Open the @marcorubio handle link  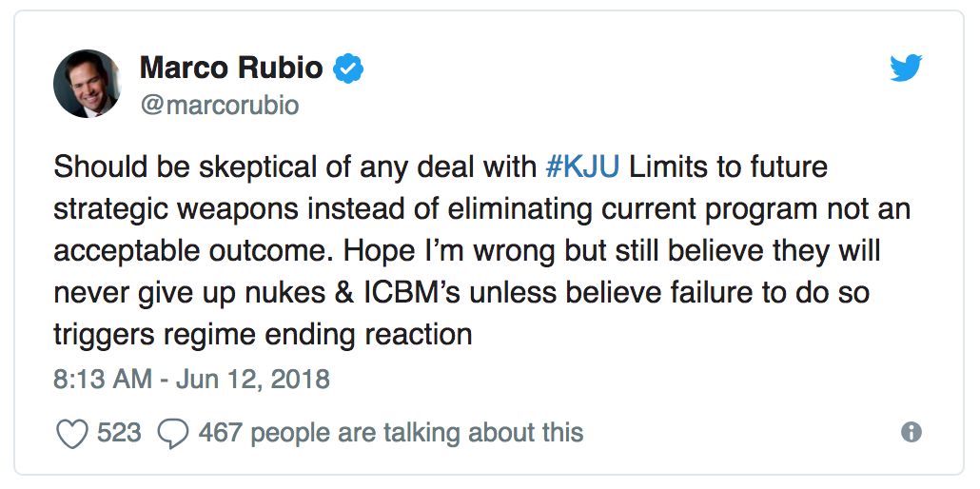(220, 105)
